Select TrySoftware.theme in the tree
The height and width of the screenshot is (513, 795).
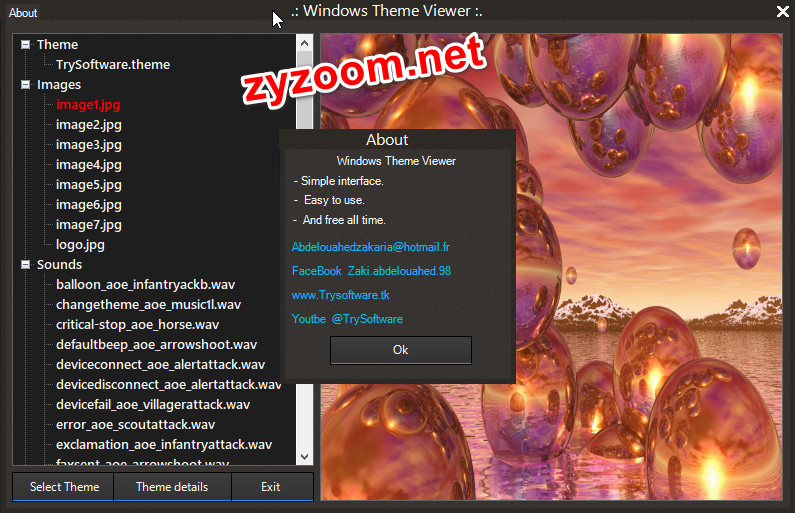click(x=113, y=64)
